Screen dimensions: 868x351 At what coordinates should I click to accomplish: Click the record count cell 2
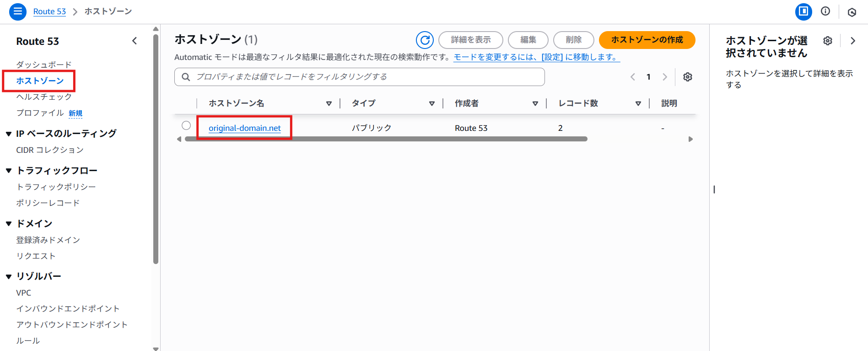tap(561, 128)
